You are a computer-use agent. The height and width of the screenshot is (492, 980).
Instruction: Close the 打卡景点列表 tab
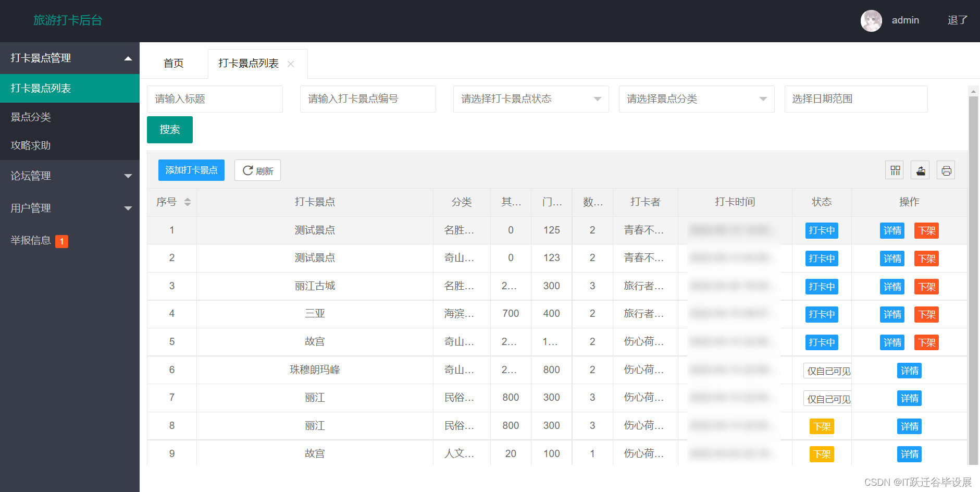[291, 64]
